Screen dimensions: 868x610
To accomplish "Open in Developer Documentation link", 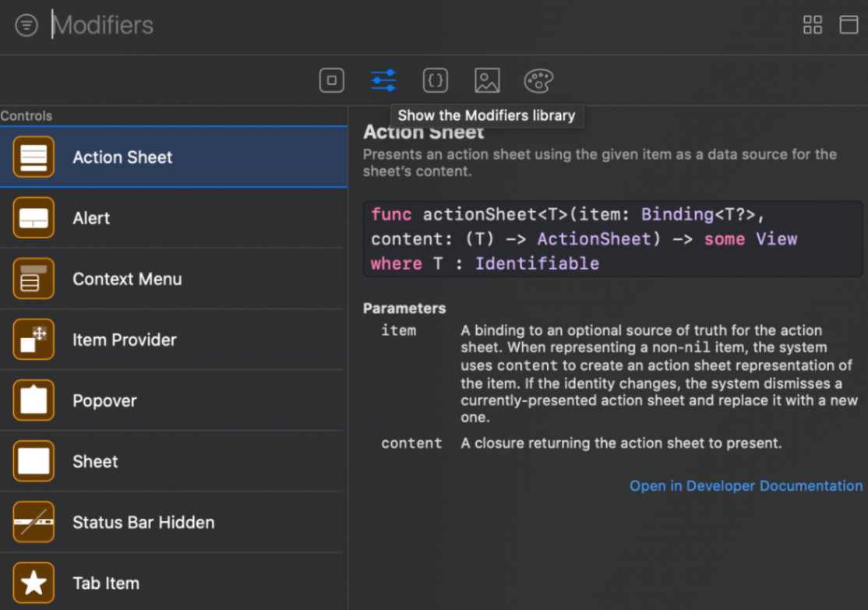I will click(745, 485).
